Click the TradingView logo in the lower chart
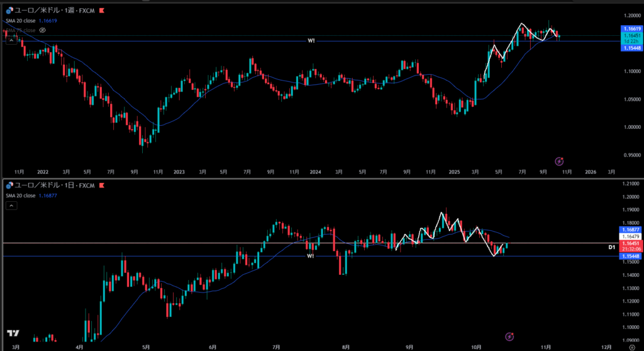Viewport: 644px width, 351px height. pyautogui.click(x=13, y=333)
